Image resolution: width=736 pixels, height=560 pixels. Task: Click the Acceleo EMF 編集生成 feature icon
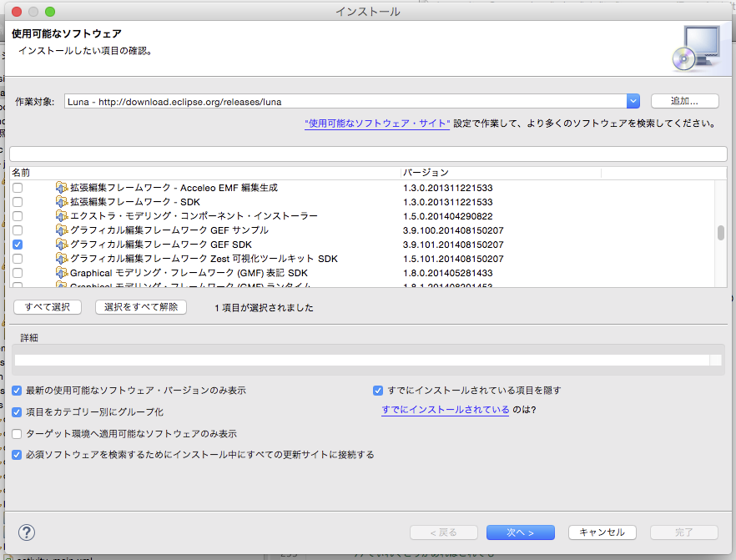pyautogui.click(x=62, y=188)
